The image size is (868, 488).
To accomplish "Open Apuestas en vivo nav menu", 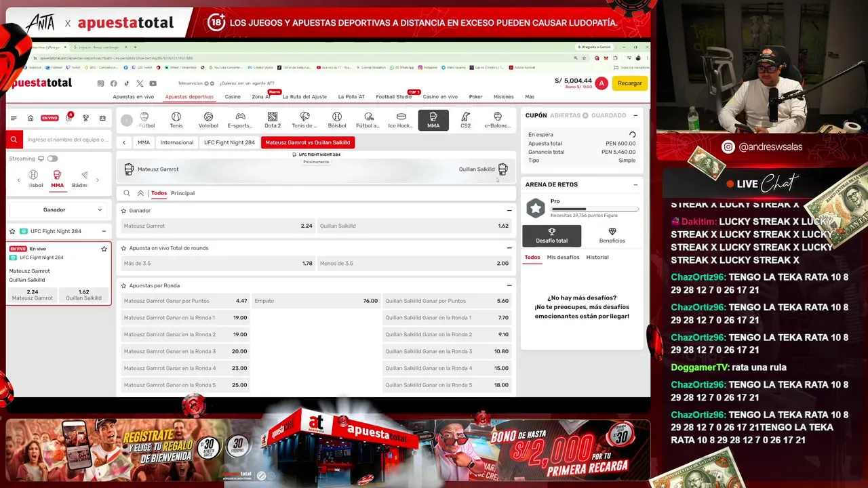I will (133, 97).
